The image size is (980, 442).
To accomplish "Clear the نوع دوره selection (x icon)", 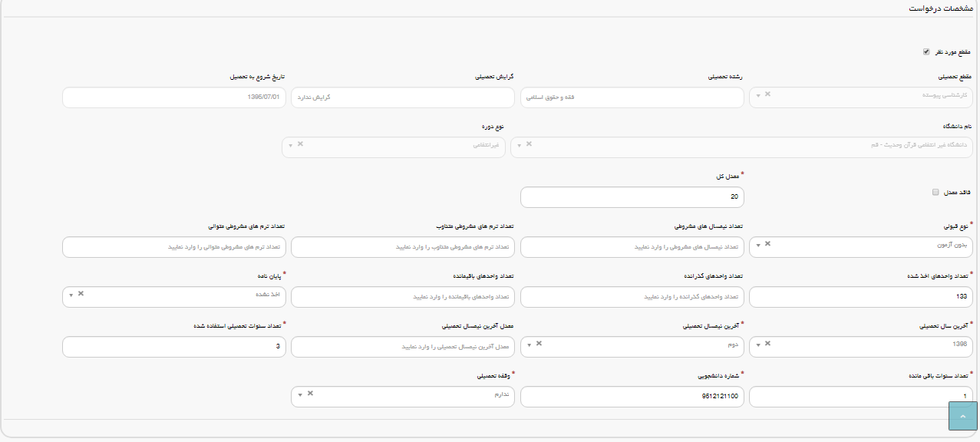I will pos(300,144).
